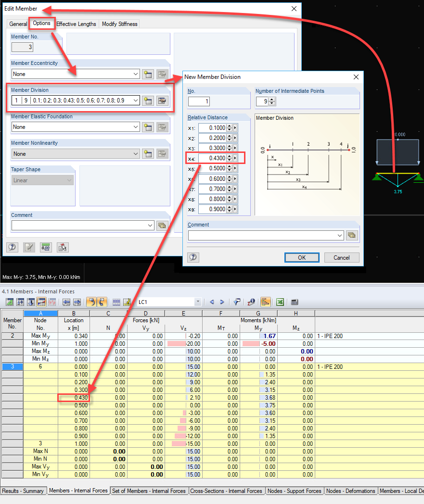Click first results toolbar icon with green triangle
This screenshot has width=424, height=504.
coord(10,302)
